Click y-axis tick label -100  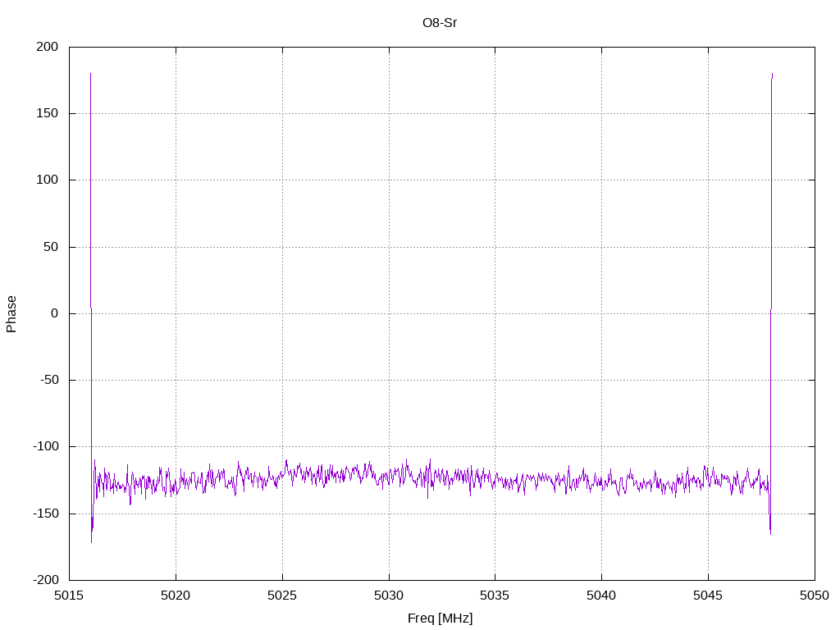pos(46,446)
